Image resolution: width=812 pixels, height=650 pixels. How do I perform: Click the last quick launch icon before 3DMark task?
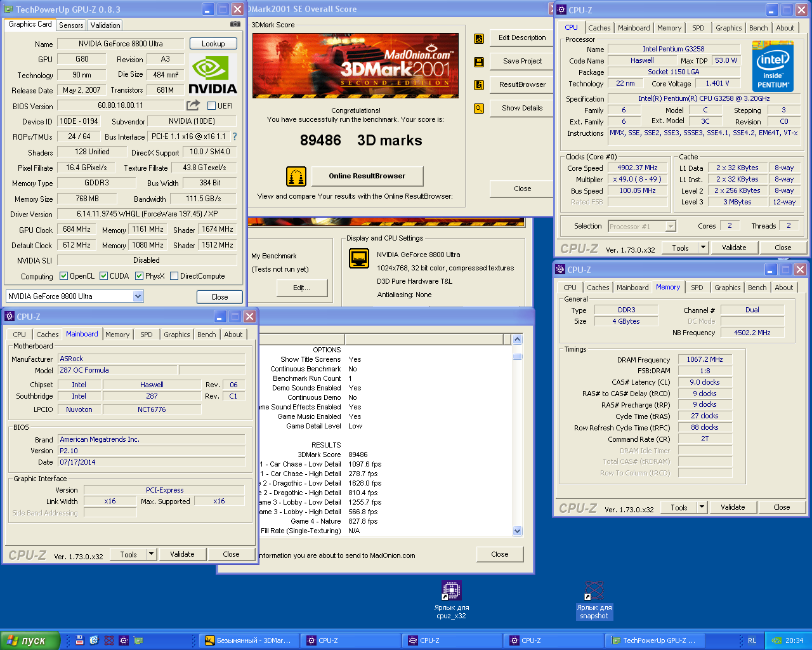coord(139,640)
